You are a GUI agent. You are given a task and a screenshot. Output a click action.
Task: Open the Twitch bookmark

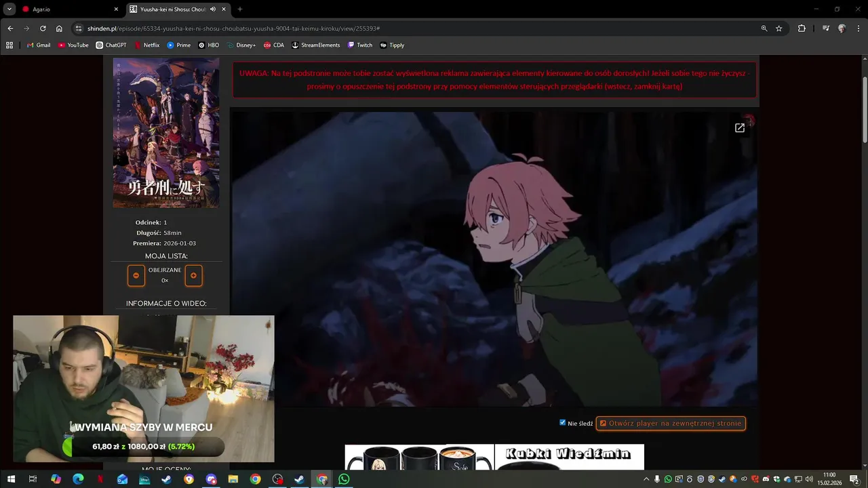tap(360, 45)
